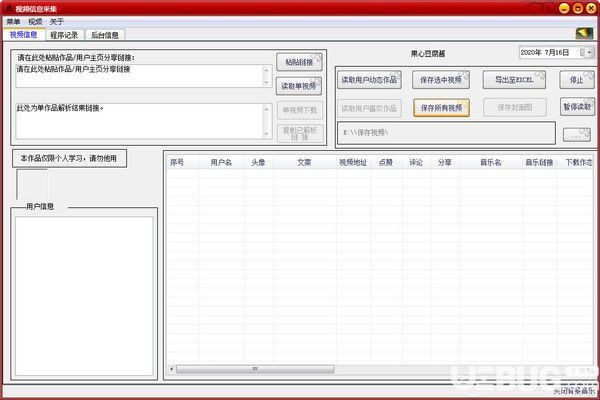Screen dimensions: 600x400
Task: Close the window
Action: (x=591, y=8)
